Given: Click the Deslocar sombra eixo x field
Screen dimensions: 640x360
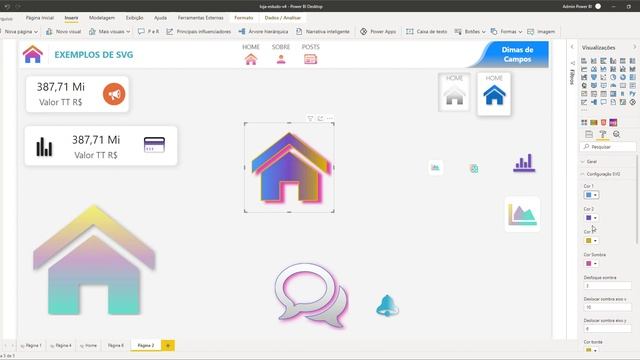Looking at the screenshot, I should point(607,307).
